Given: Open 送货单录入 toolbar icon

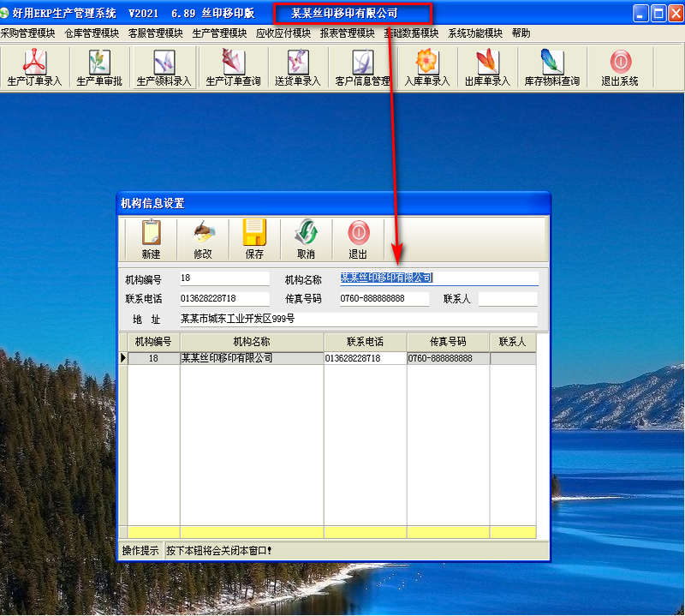Looking at the screenshot, I should click(297, 68).
